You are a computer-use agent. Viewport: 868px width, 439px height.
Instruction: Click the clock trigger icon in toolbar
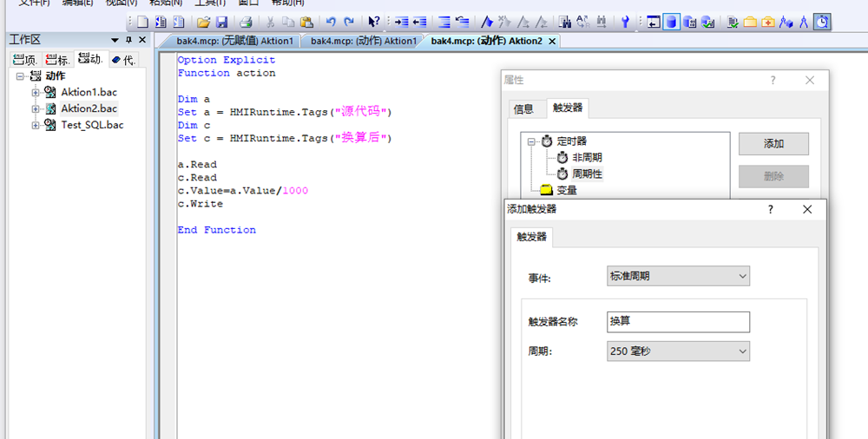coord(822,22)
